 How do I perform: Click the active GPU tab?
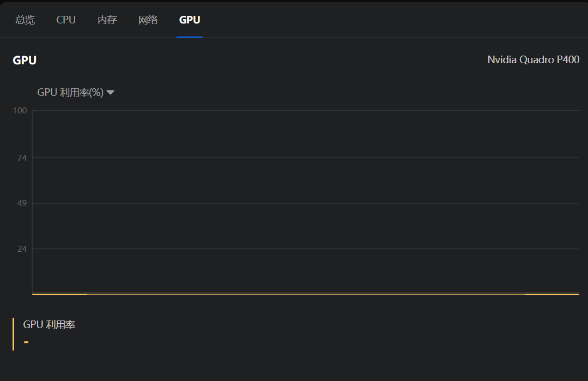click(x=190, y=20)
